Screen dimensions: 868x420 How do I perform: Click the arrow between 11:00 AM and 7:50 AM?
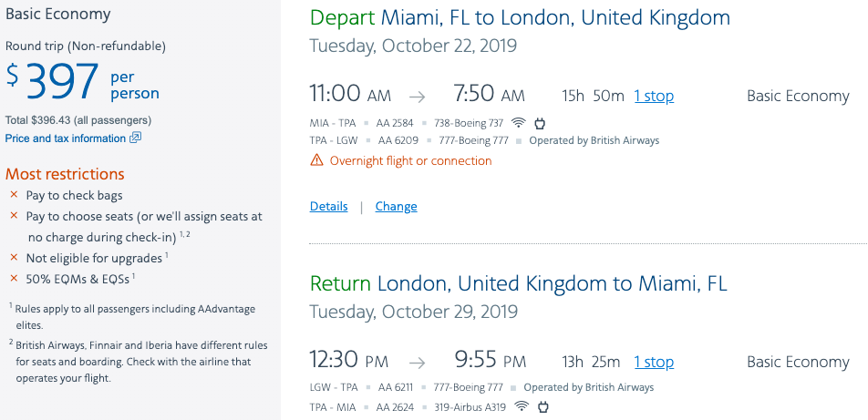[417, 97]
